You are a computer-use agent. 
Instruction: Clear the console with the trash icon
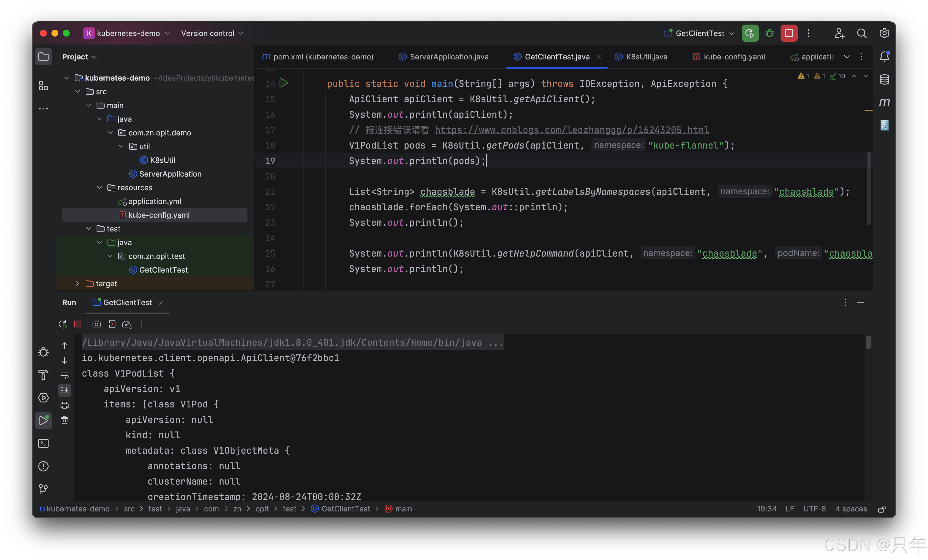tap(64, 420)
